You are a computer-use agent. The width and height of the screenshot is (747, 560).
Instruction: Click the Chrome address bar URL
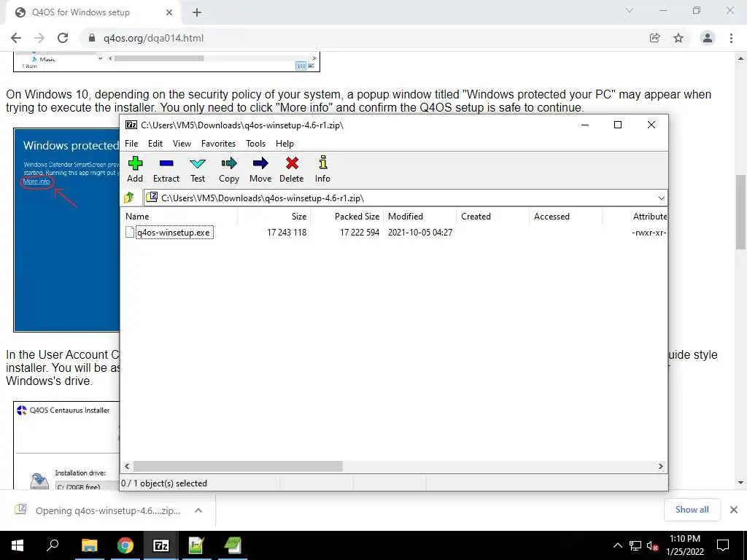[153, 38]
